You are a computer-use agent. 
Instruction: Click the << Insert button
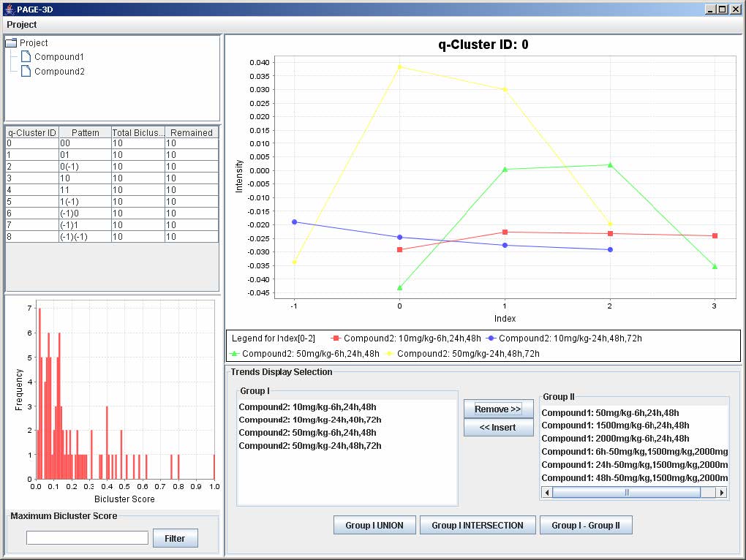pos(498,428)
